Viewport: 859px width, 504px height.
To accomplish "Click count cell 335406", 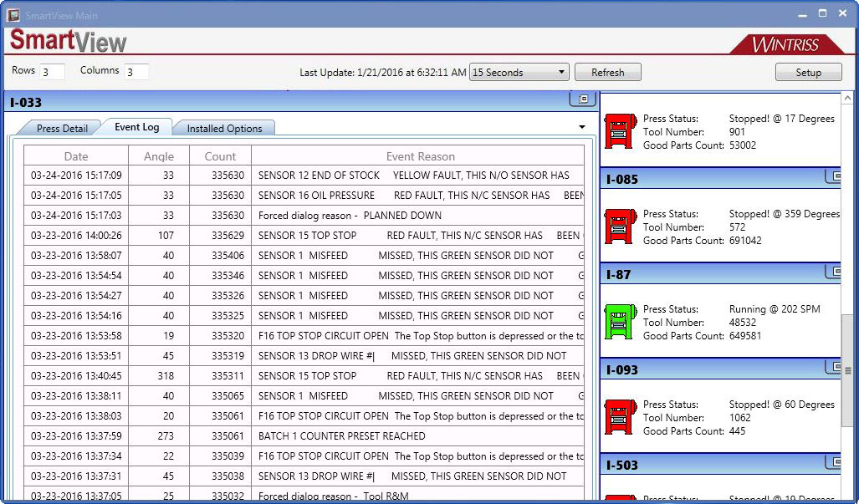I will tap(220, 256).
